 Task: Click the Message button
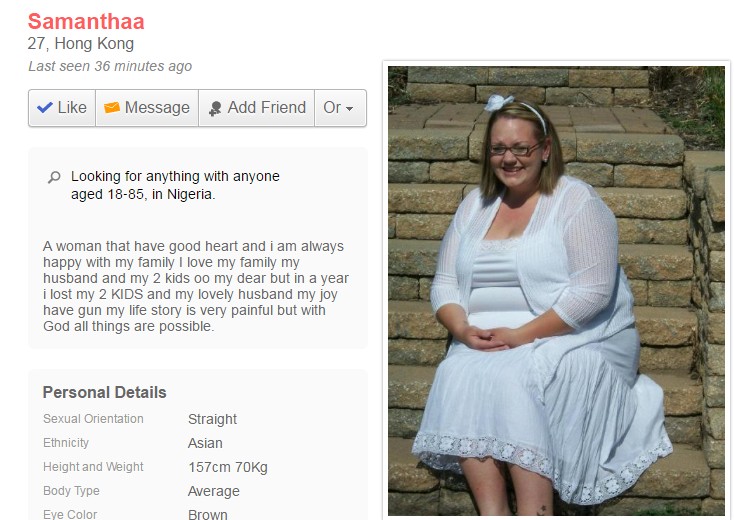click(147, 108)
